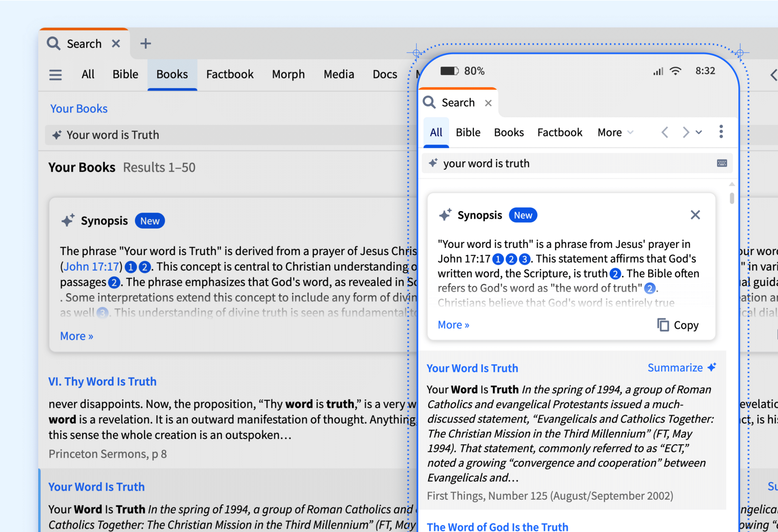Click the Synopsis sparkle icon in desktop card
Viewport: 778px width, 532px height.
point(68,220)
